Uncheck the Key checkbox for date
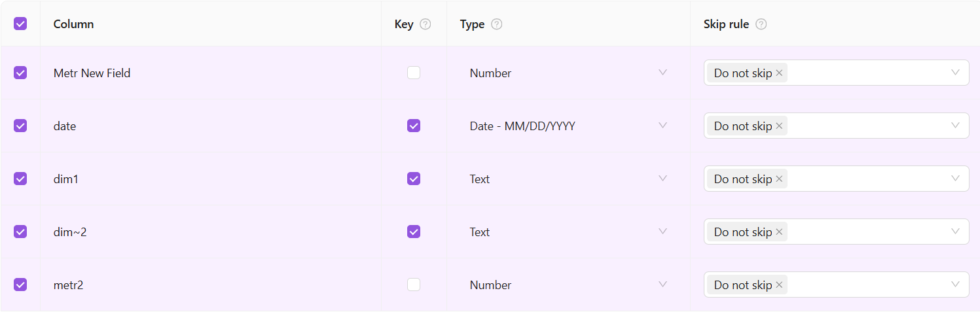 click(414, 126)
